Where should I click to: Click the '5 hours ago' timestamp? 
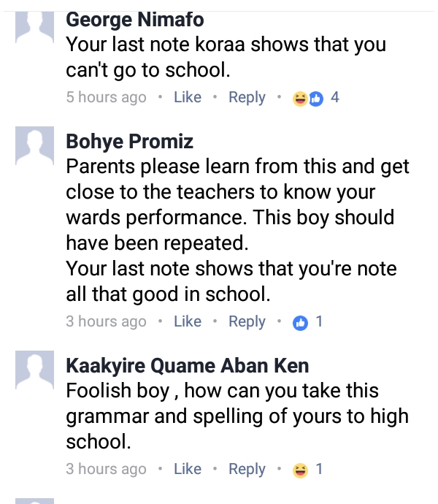coord(106,97)
